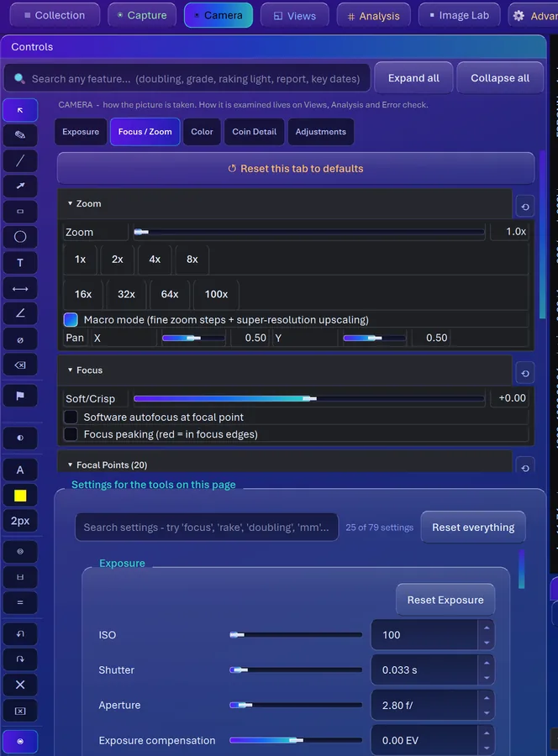Select the eraser backspace tool

pyautogui.click(x=20, y=365)
